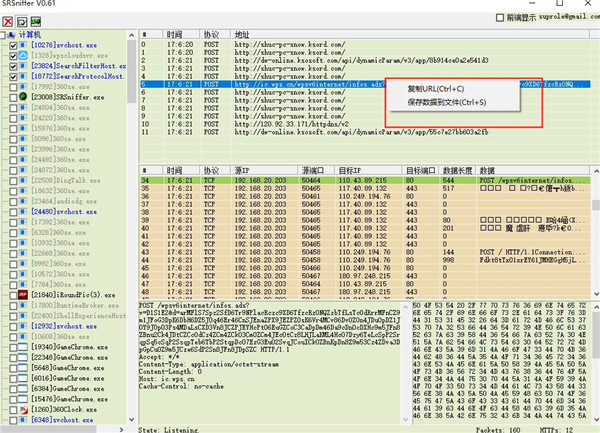Uncheck the [10276]svchost.exe checkbox

coord(13,45)
